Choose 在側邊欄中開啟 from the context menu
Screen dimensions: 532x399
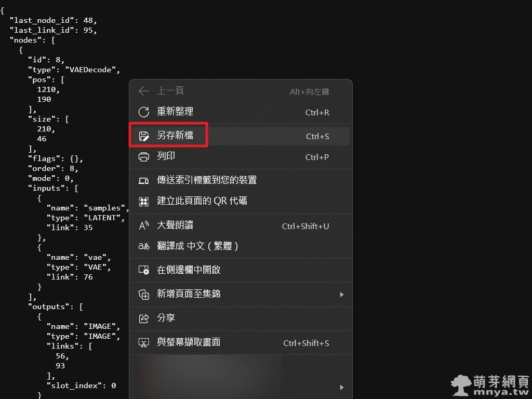[189, 270]
